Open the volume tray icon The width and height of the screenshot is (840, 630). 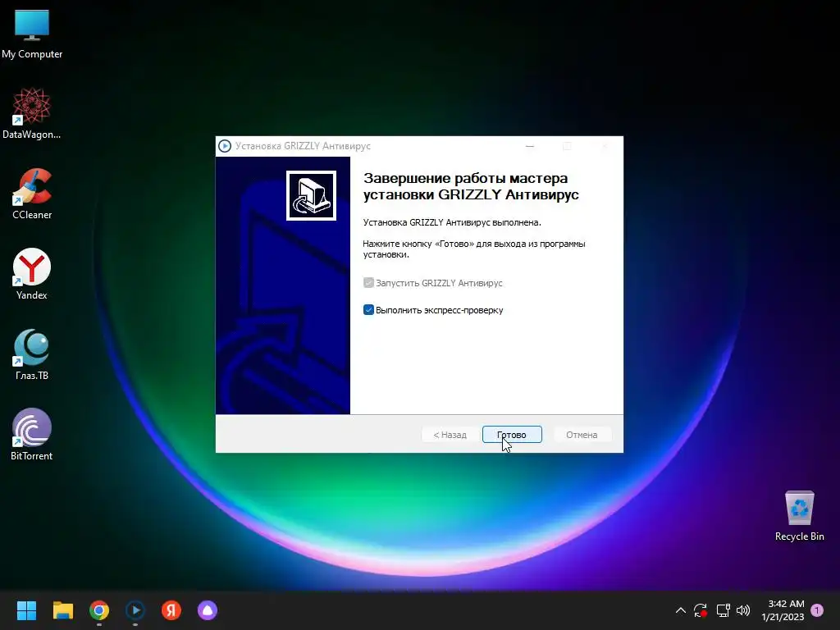pos(743,610)
